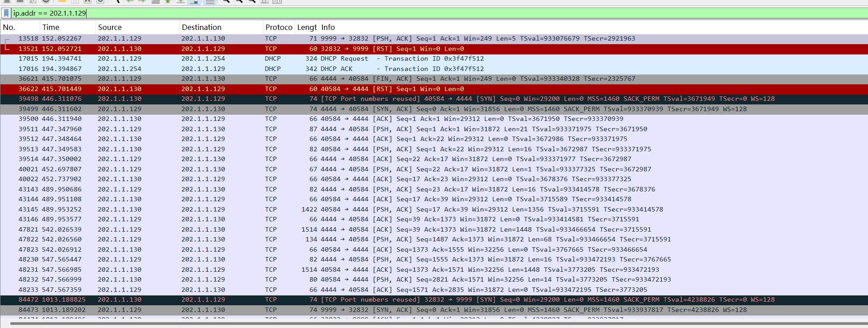The image size is (868, 328).
Task: Select 1422-byte packet 43145
Action: (434, 209)
